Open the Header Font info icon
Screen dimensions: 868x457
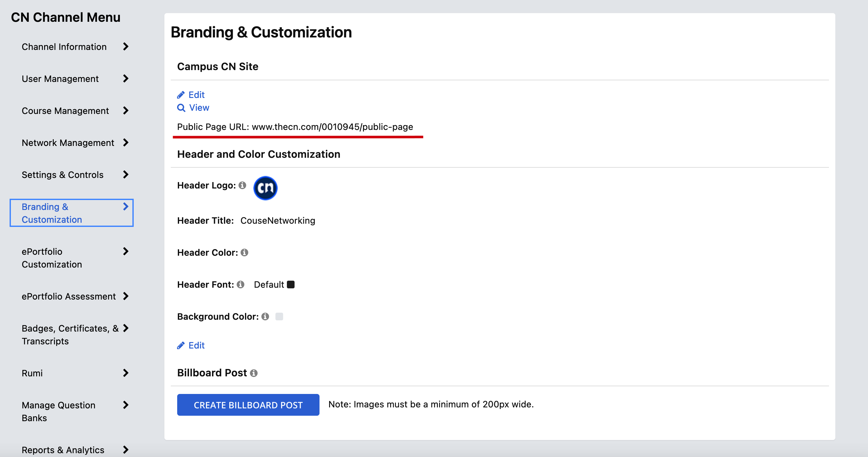click(x=241, y=285)
